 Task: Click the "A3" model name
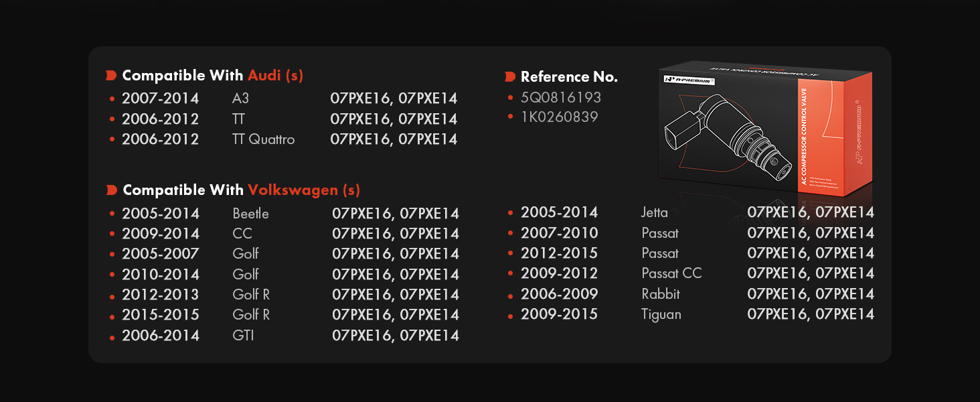tap(240, 98)
